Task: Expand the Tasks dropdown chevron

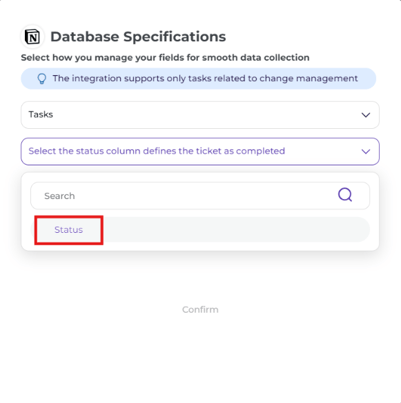Action: point(366,115)
